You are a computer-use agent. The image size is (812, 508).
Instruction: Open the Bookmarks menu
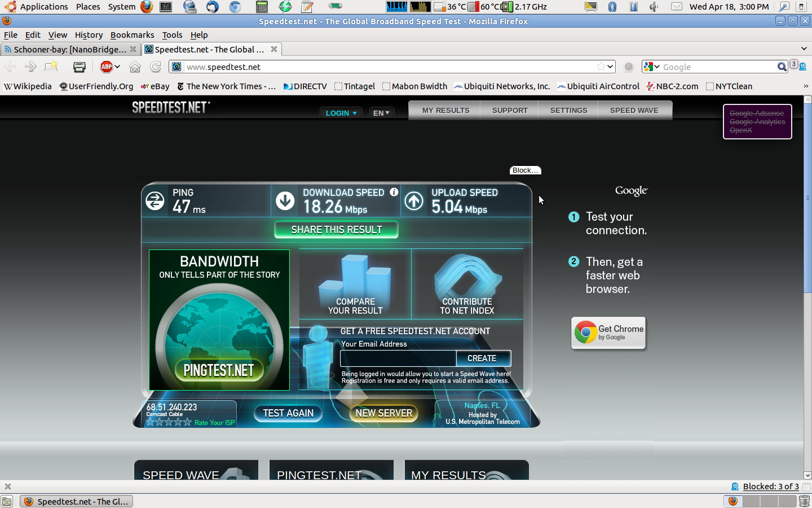[x=132, y=35]
